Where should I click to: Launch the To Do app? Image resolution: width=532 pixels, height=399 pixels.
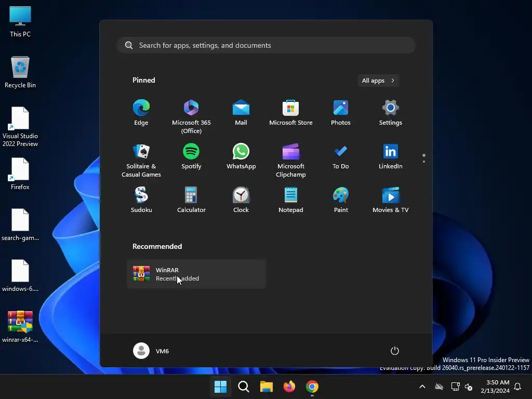341,157
